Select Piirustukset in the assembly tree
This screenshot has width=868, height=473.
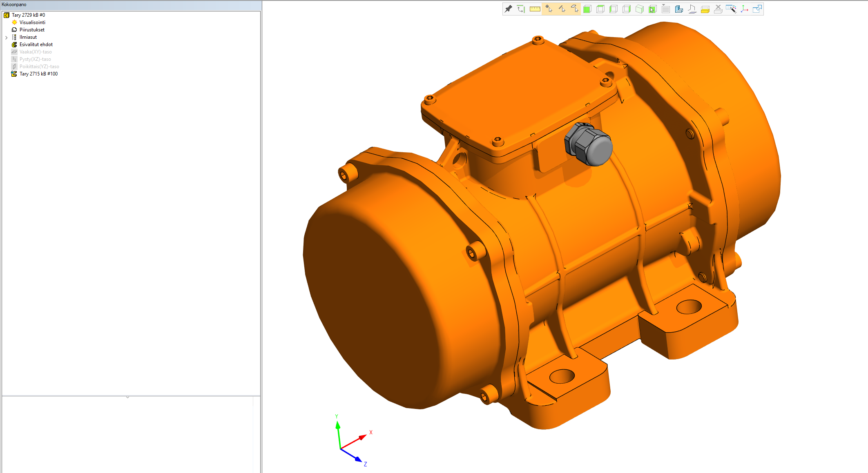32,30
